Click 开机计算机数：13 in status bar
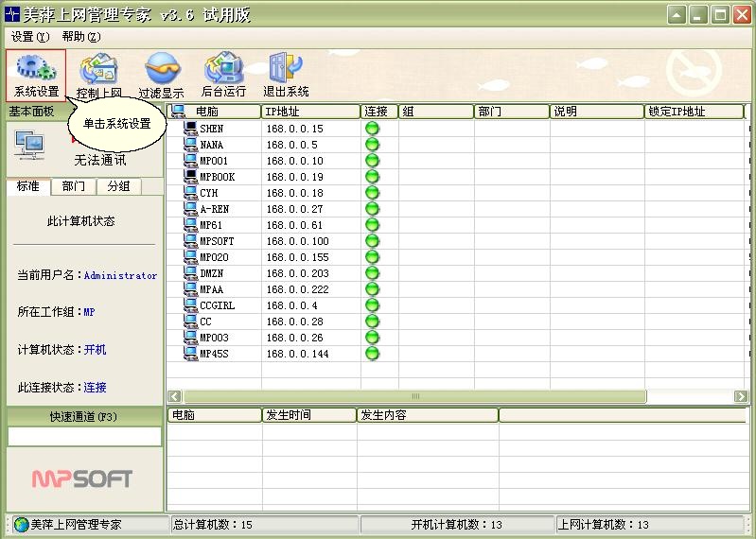 457,525
